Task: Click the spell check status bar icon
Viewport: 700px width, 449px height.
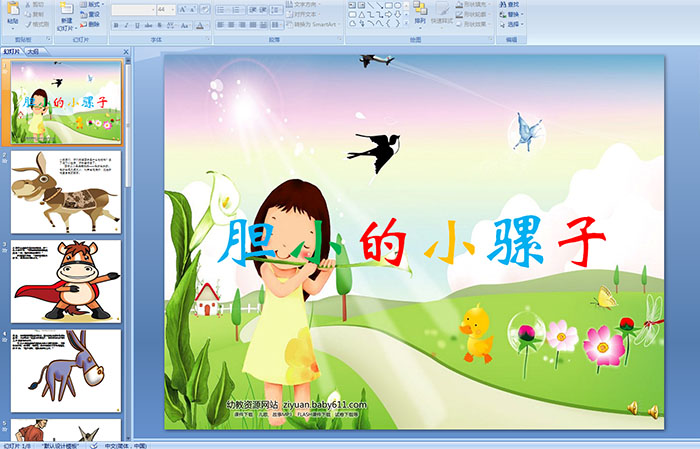Action: point(94,445)
